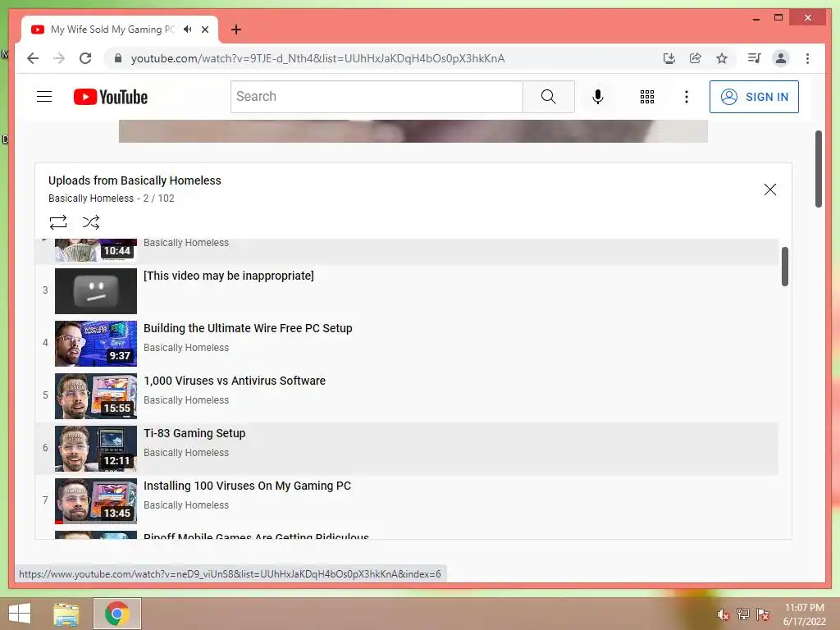Go to the YouTube home logo
The width and height of the screenshot is (840, 630).
click(111, 97)
